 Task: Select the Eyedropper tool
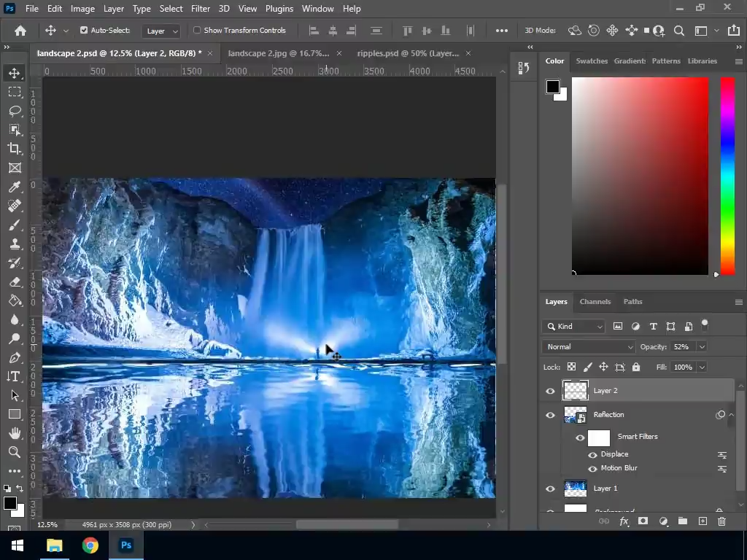pyautogui.click(x=15, y=187)
